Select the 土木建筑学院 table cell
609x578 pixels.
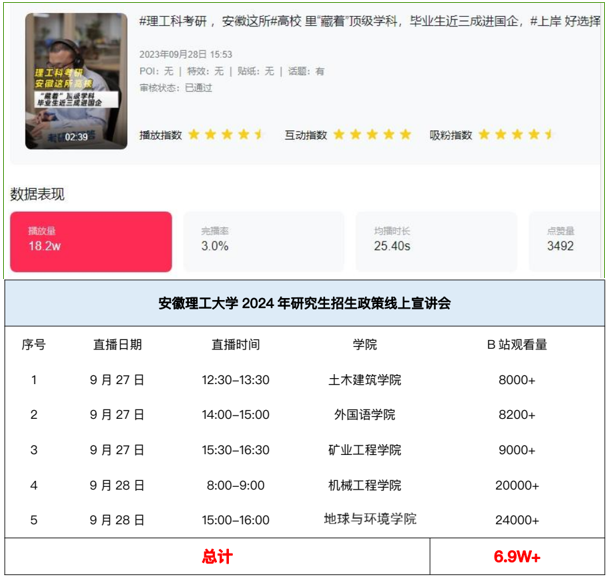365,380
